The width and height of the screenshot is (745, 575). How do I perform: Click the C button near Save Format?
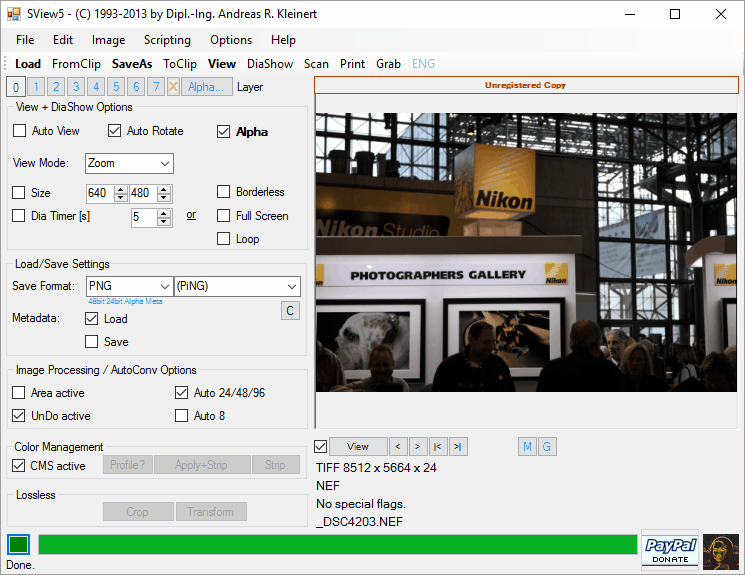coord(290,311)
